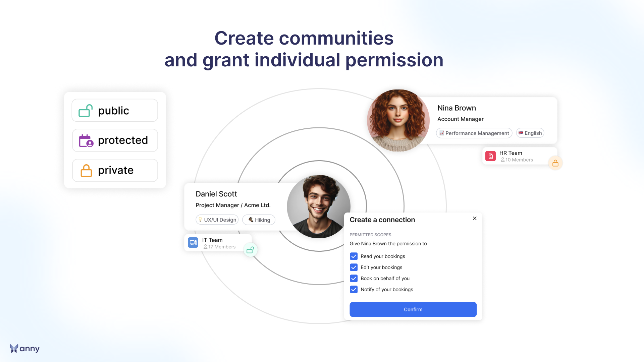Click the orange padlock next to private

(x=86, y=171)
